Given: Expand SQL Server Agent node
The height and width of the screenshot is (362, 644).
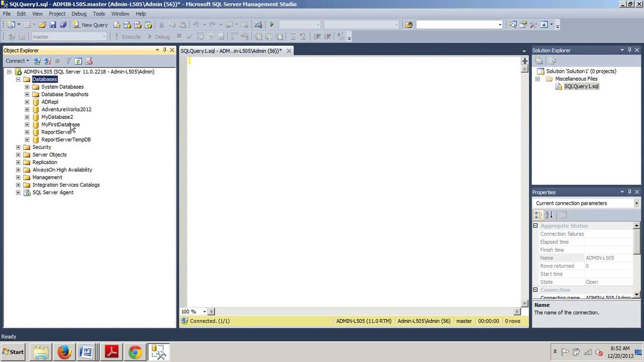Looking at the screenshot, I should point(18,193).
